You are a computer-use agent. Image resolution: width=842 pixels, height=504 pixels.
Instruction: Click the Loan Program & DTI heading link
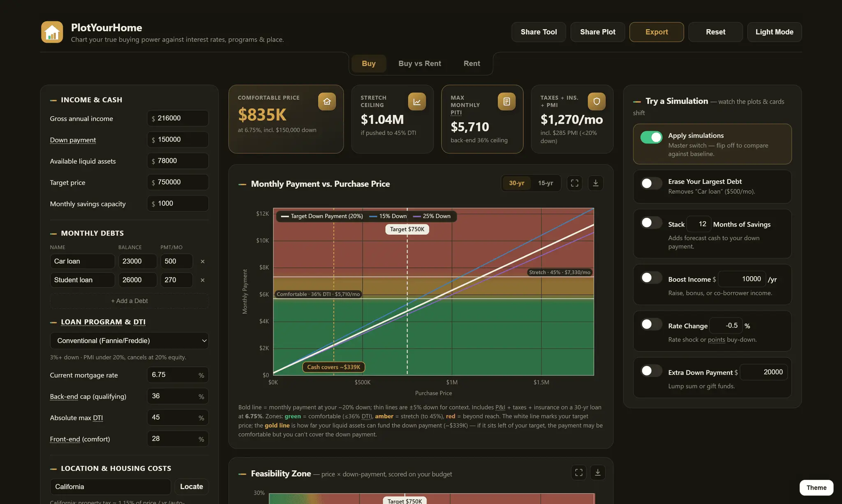(103, 322)
